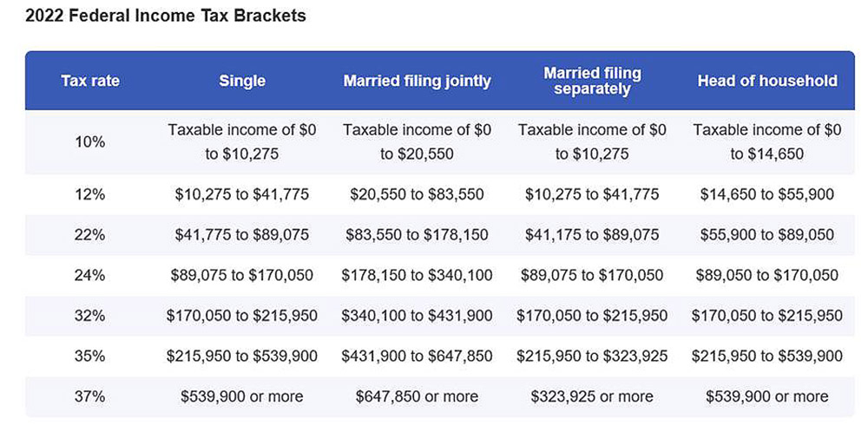Viewport: 868px width, 425px height.
Task: Select the 35% tax rate cell
Action: 90,356
